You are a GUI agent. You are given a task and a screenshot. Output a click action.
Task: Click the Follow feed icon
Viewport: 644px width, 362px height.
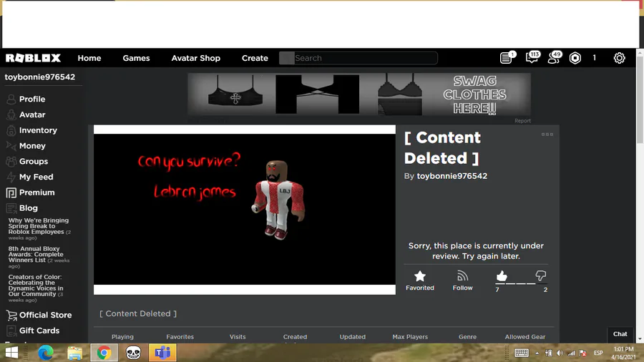click(462, 276)
